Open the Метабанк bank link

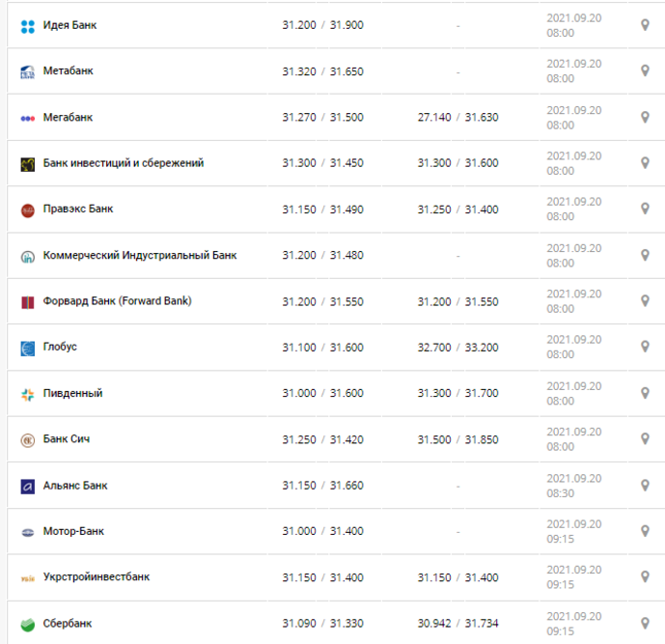click(x=68, y=70)
